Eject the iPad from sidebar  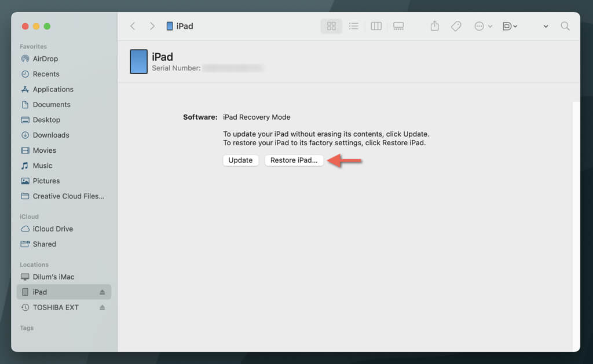pos(103,292)
